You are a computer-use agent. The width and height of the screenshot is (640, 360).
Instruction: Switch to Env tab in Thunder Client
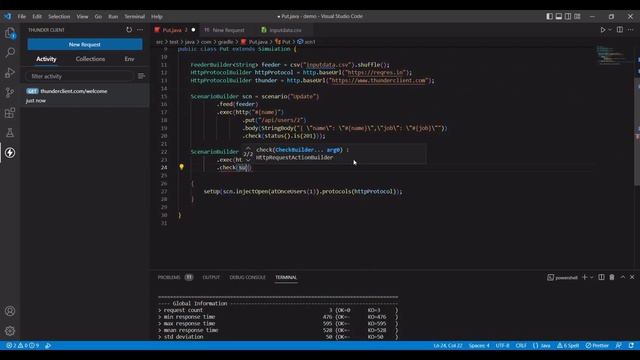(x=129, y=59)
